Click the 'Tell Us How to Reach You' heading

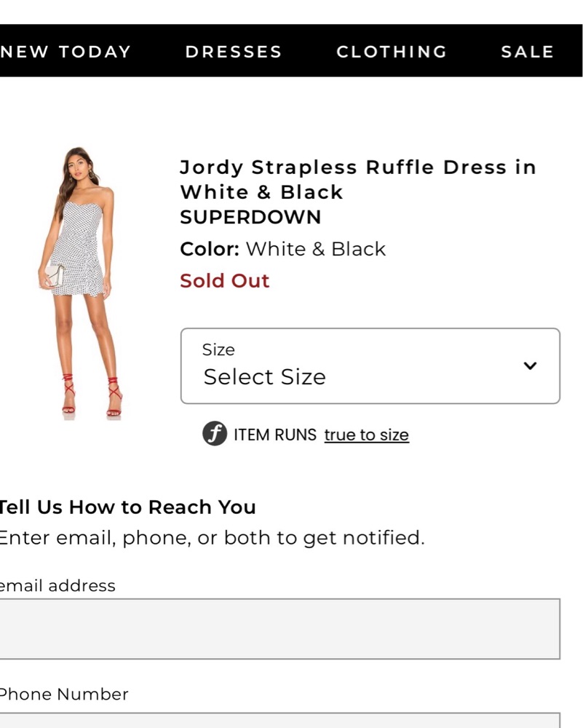(127, 507)
